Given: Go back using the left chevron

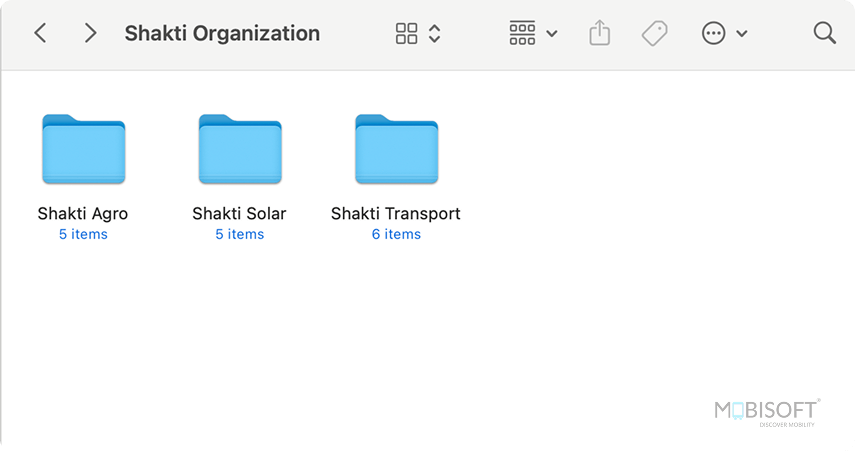Looking at the screenshot, I should click(x=40, y=33).
